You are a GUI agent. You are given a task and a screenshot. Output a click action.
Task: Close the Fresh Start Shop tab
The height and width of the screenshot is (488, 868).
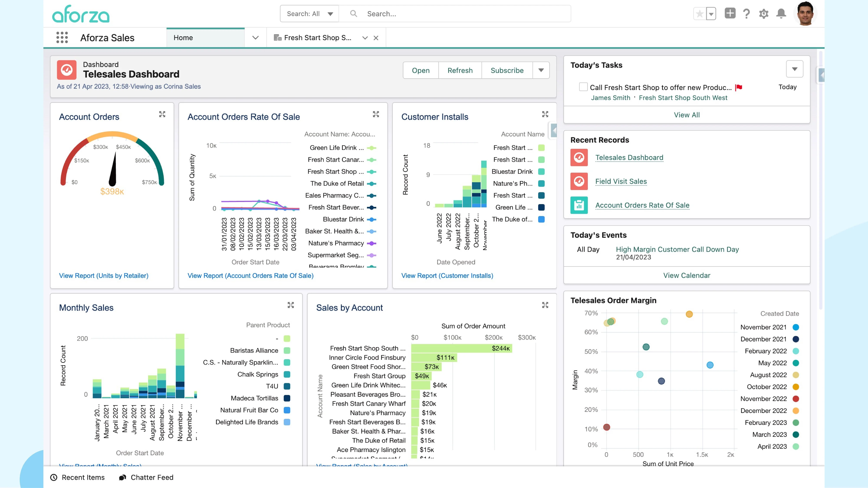376,38
